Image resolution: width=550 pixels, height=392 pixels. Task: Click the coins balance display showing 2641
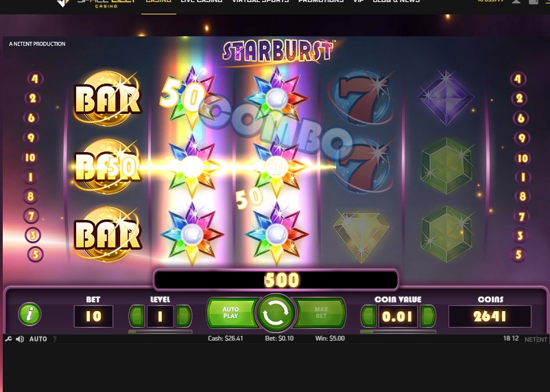coord(490,316)
